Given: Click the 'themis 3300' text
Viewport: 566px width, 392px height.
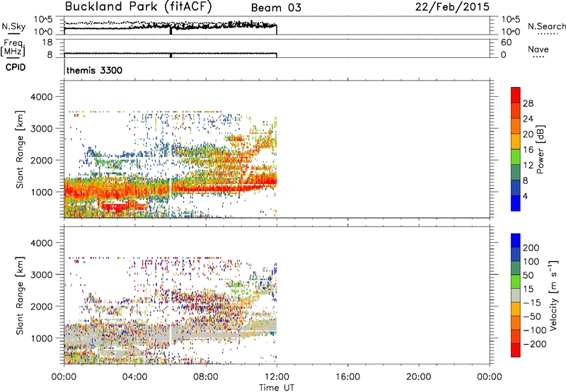Looking at the screenshot, I should [x=94, y=70].
